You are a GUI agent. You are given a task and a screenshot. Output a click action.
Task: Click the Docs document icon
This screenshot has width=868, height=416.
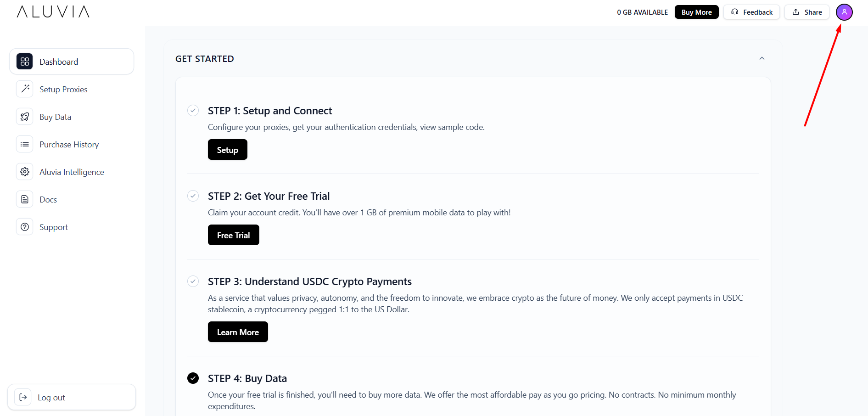25,199
